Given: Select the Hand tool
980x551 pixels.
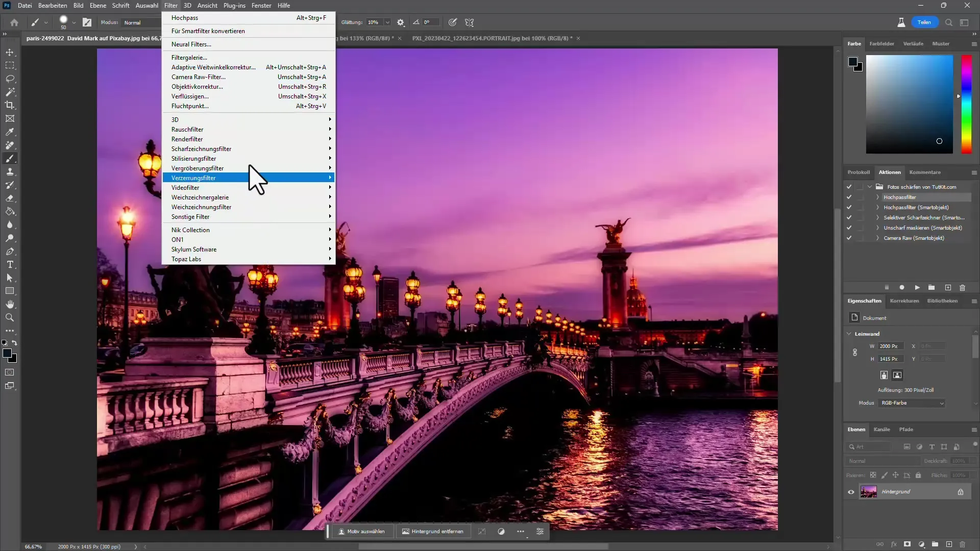Looking at the screenshot, I should [x=10, y=304].
